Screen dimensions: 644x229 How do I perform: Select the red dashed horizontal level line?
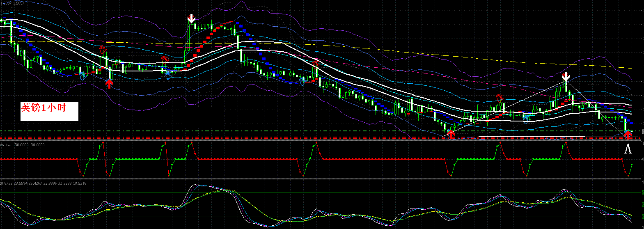pyautogui.click(x=320, y=137)
